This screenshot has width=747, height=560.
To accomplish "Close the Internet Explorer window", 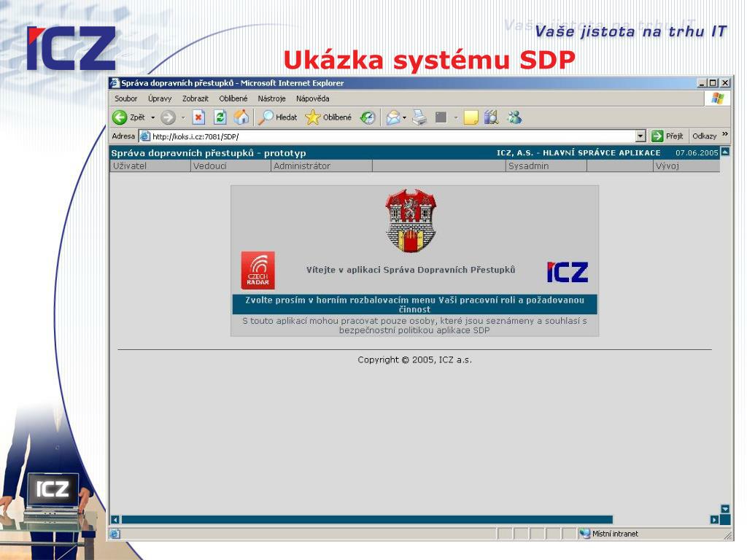I will [725, 83].
